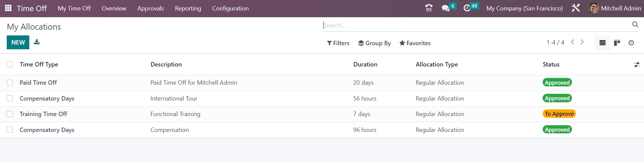Click the download/export records icon

click(37, 42)
